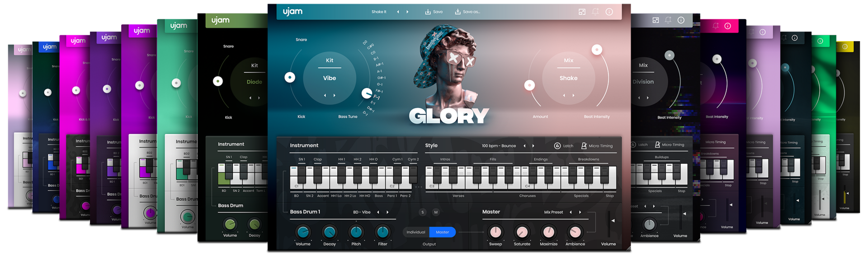Viewport: 868px width, 256px height.
Task: Click the ujam logo in the Glory window
Action: tap(292, 12)
